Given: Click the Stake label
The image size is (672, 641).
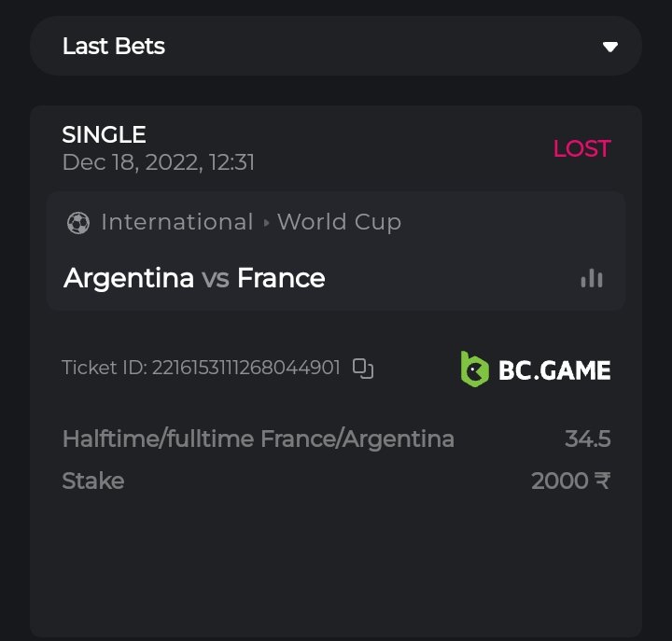Looking at the screenshot, I should point(92,481).
